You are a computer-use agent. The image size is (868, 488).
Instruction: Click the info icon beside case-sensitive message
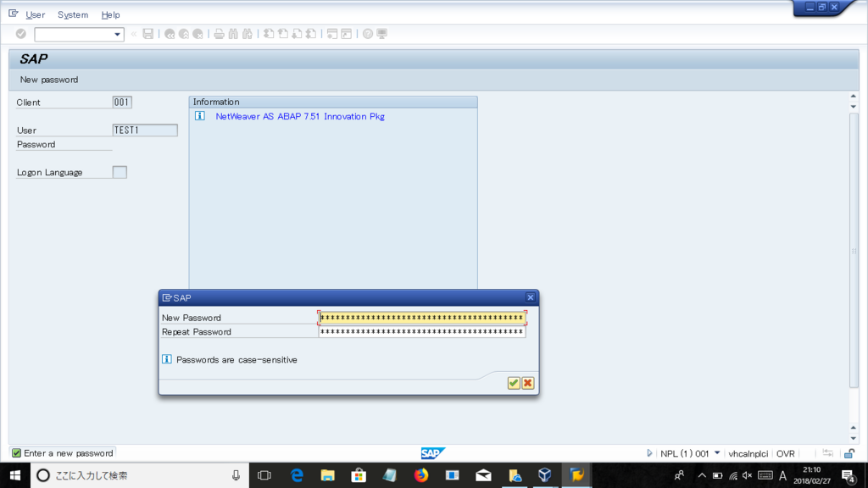point(167,359)
